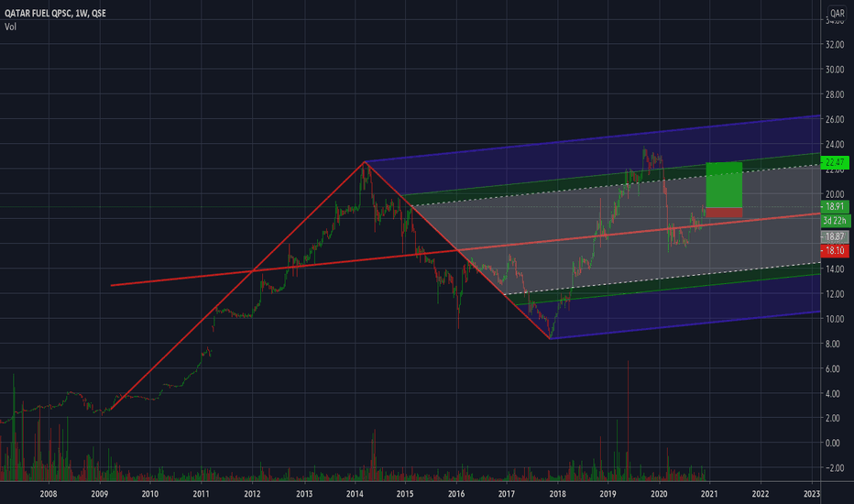
Task: Click the 2022 time axis label
Action: tap(761, 494)
